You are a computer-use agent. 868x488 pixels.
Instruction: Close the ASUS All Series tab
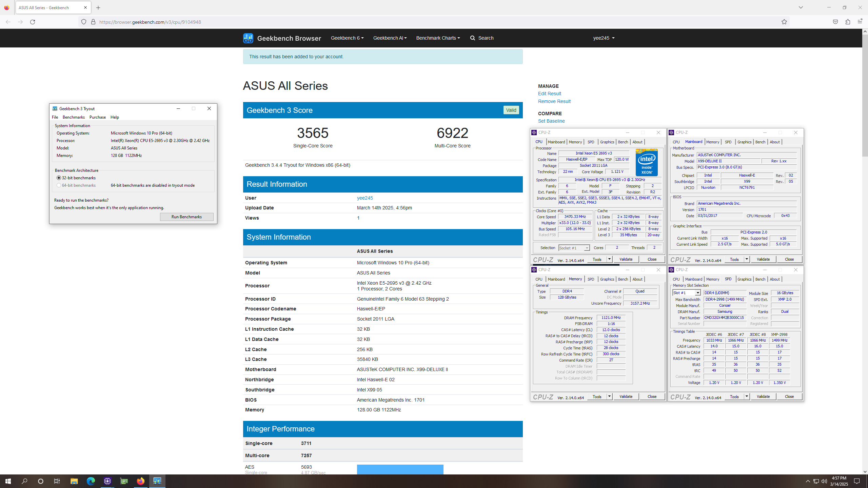coord(85,7)
